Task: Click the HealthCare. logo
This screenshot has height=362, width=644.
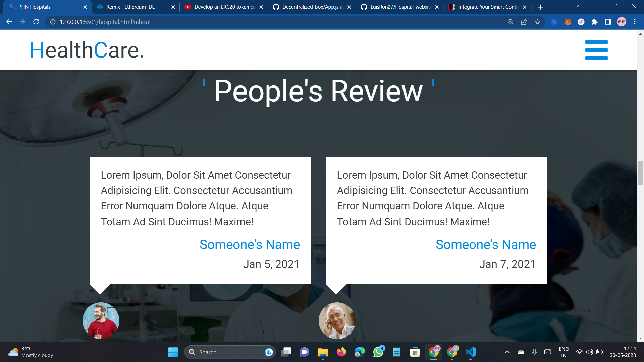Action: [x=87, y=50]
